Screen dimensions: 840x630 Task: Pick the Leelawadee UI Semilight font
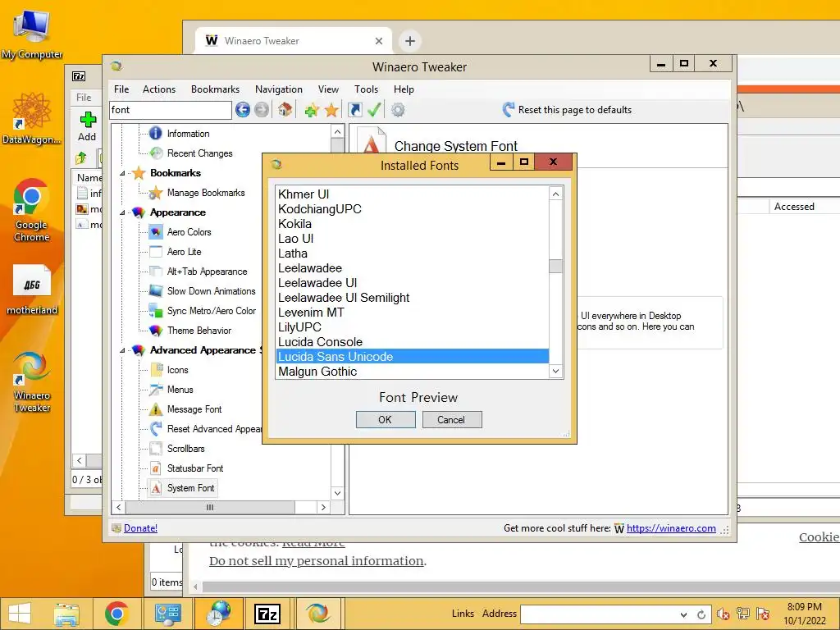(x=412, y=298)
